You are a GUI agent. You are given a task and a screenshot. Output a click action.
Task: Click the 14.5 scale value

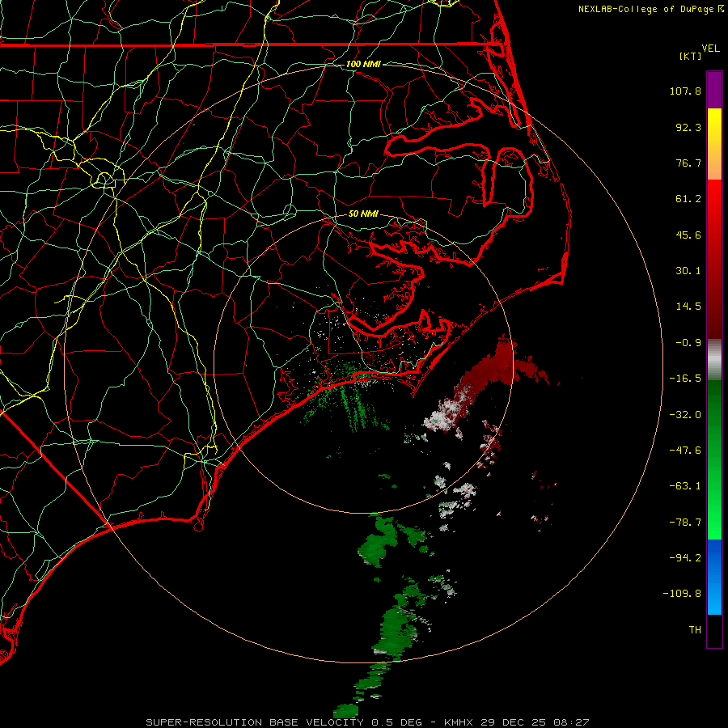pos(688,307)
